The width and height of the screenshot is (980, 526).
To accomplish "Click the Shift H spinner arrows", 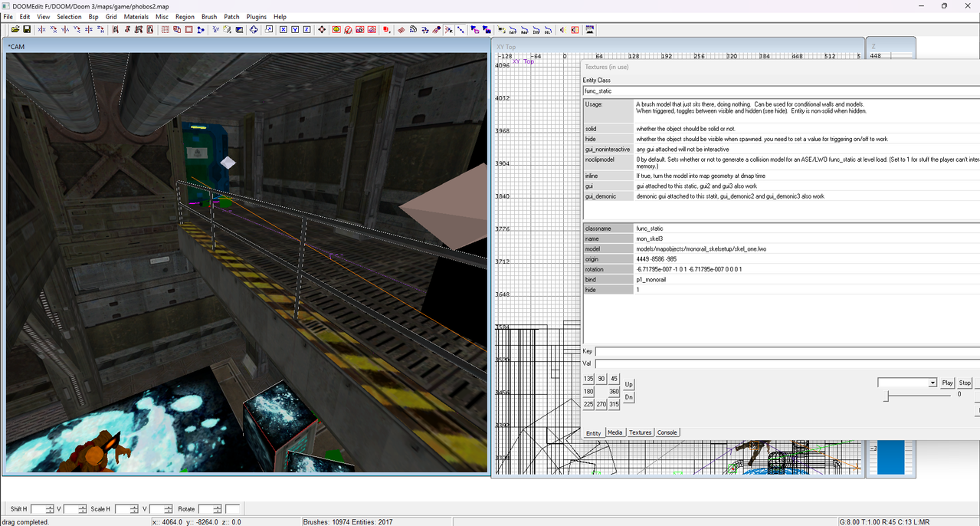I will tap(51, 509).
